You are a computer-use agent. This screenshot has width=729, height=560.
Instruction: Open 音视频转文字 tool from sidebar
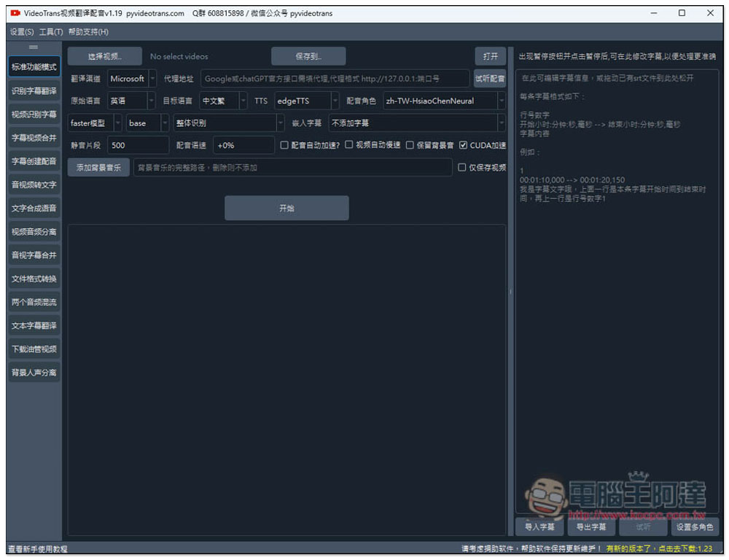pos(34,184)
